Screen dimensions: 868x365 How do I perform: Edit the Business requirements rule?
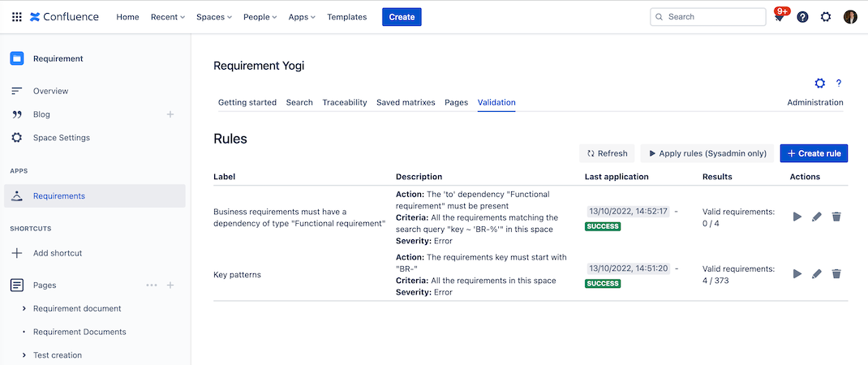[x=817, y=217]
